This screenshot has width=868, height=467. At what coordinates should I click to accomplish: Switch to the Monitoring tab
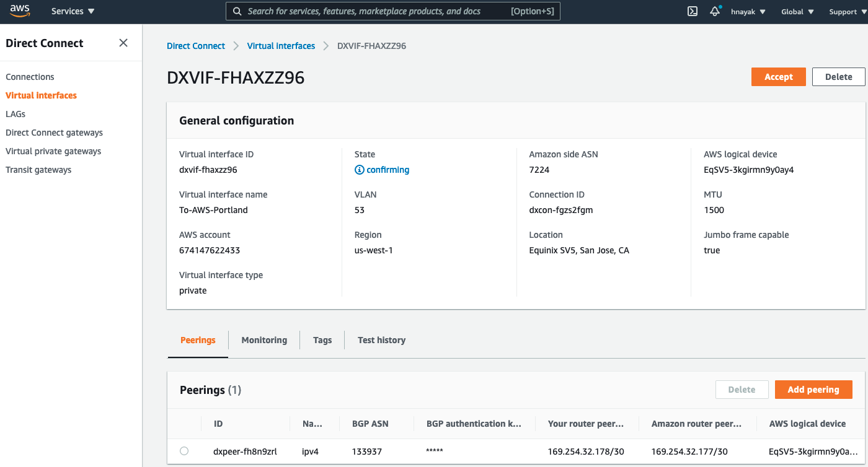click(x=264, y=340)
